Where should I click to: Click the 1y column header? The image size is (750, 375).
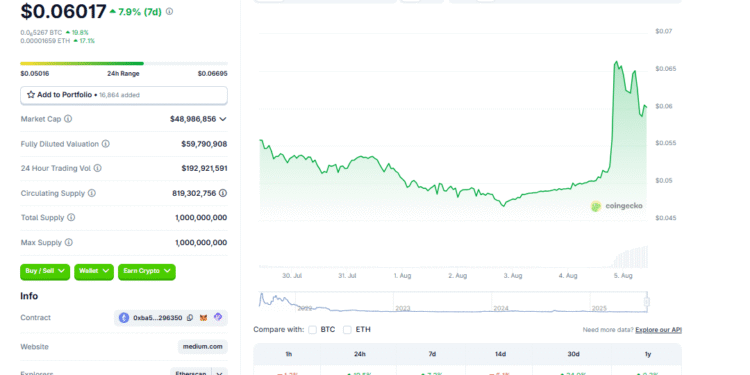(x=648, y=354)
